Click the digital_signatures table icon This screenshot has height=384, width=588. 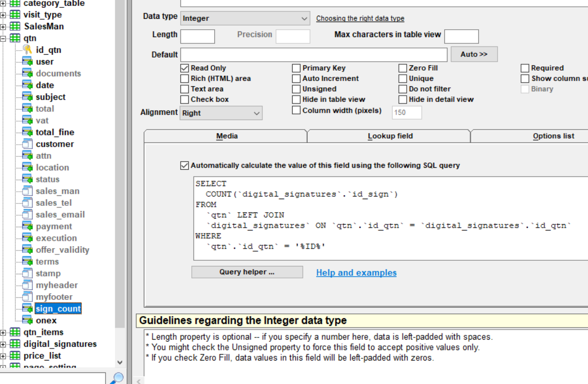click(15, 344)
